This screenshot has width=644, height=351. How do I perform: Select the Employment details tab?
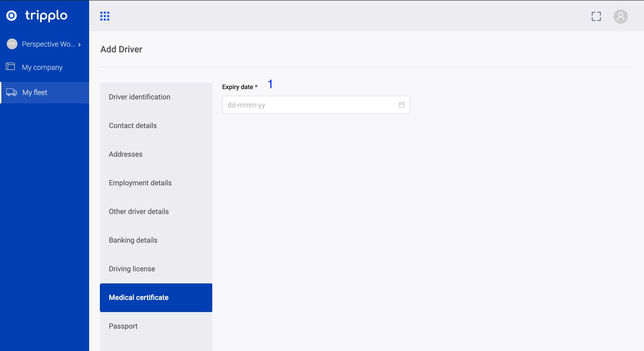click(x=140, y=183)
